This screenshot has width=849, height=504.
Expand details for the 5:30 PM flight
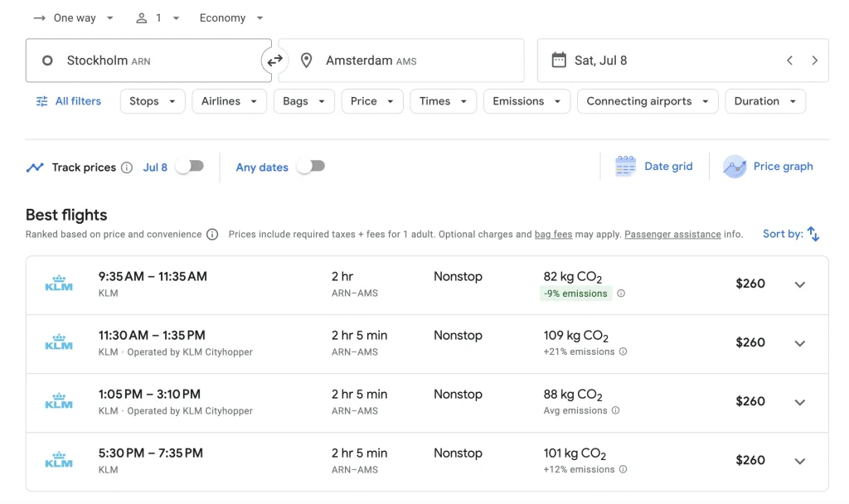[800, 461]
